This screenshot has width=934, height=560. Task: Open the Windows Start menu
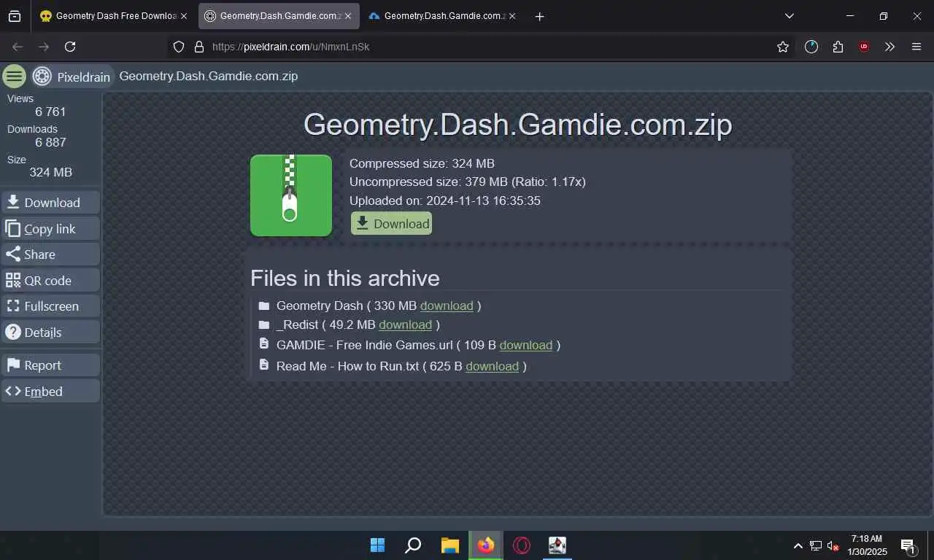coord(377,545)
